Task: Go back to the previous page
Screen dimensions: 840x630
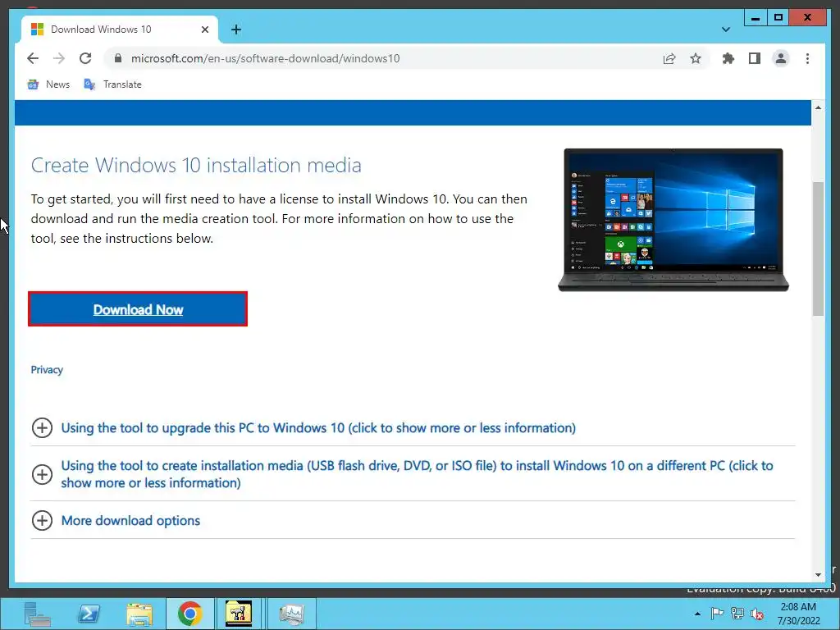Action: [33, 58]
